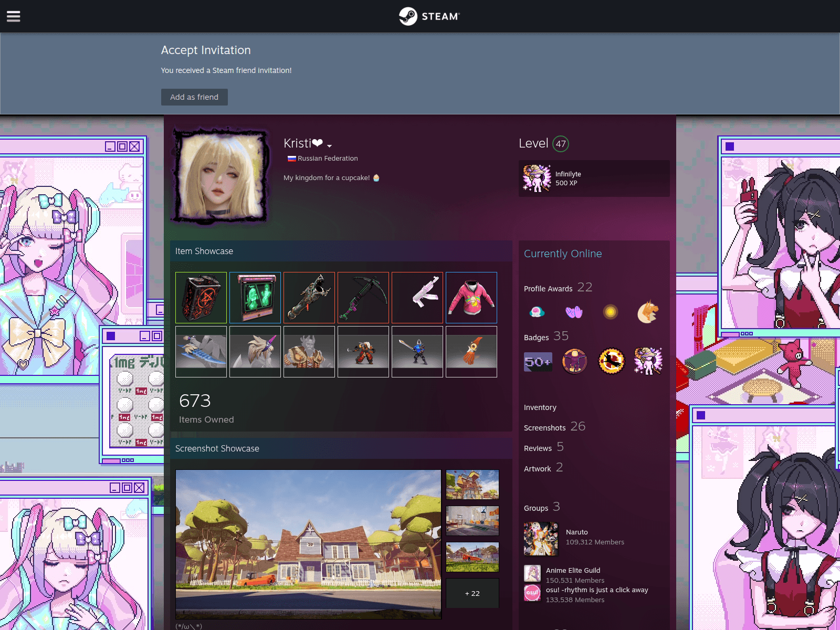The width and height of the screenshot is (840, 630).
Task: Show the +22 more screenshots
Action: [472, 593]
